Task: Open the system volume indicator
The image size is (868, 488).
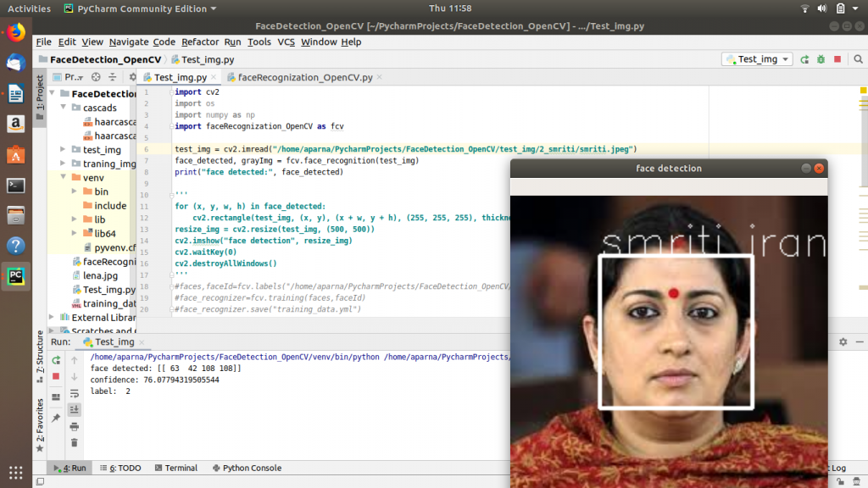Action: pos(822,8)
